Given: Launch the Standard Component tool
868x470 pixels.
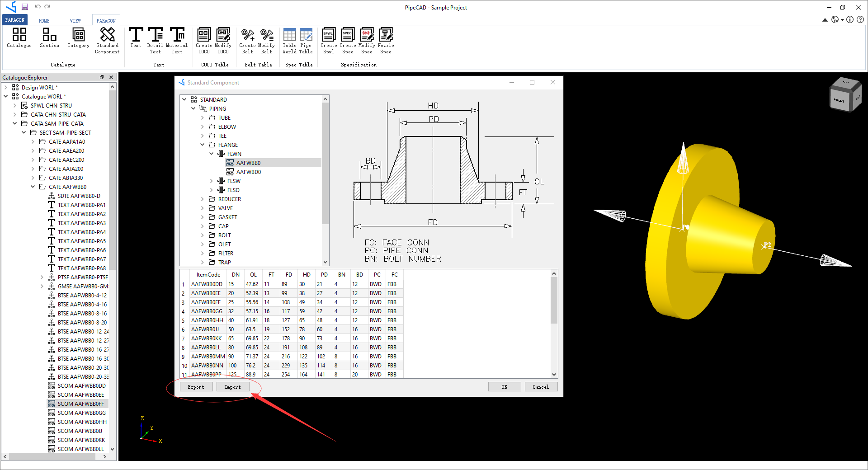Looking at the screenshot, I should (107, 40).
